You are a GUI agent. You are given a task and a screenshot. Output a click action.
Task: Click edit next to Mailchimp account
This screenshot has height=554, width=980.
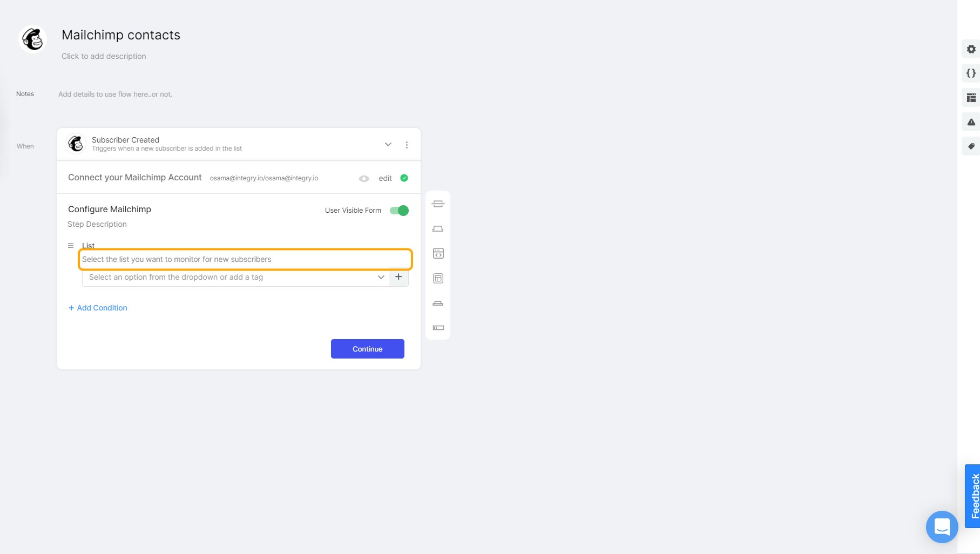(385, 178)
